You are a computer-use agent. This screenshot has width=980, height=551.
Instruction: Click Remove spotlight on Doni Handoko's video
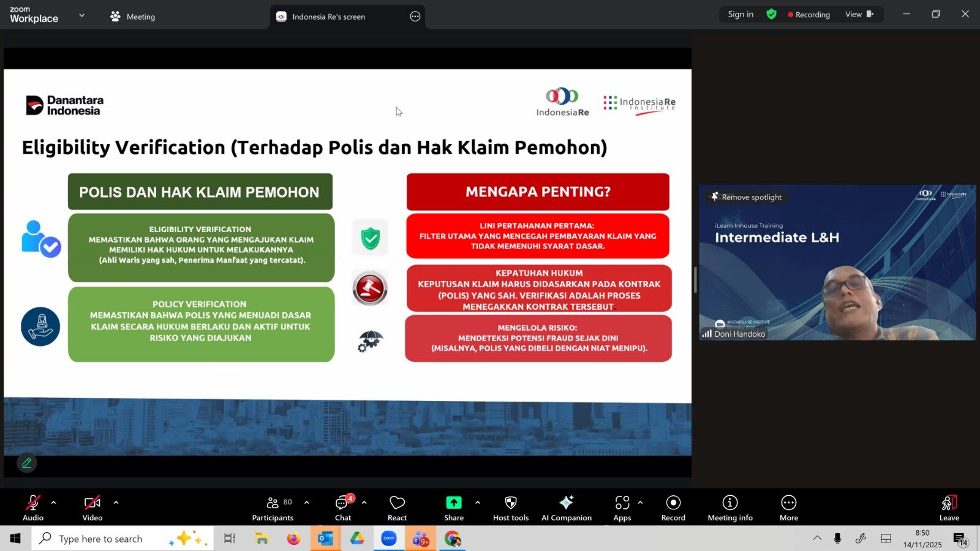tap(746, 197)
